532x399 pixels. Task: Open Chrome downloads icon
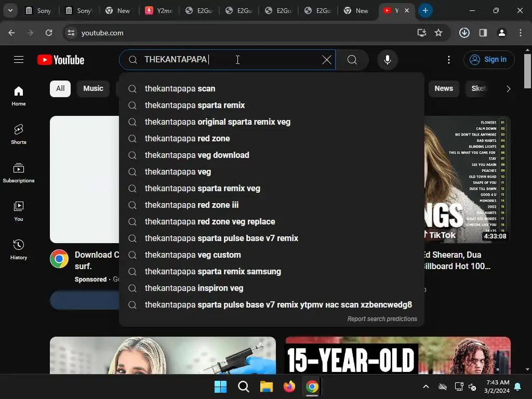[464, 33]
